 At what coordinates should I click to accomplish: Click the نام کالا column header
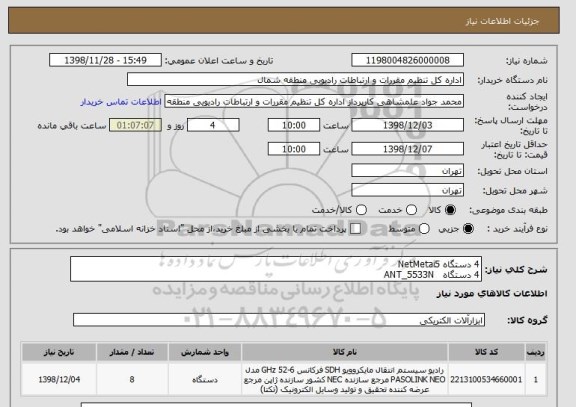(345, 352)
